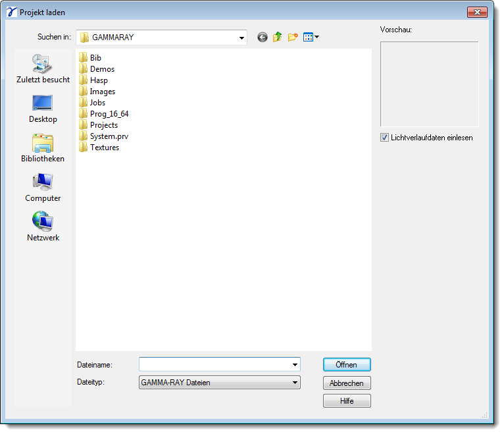Select the Prog_16_64 folder icon
This screenshot has height=434, width=504.
84,113
